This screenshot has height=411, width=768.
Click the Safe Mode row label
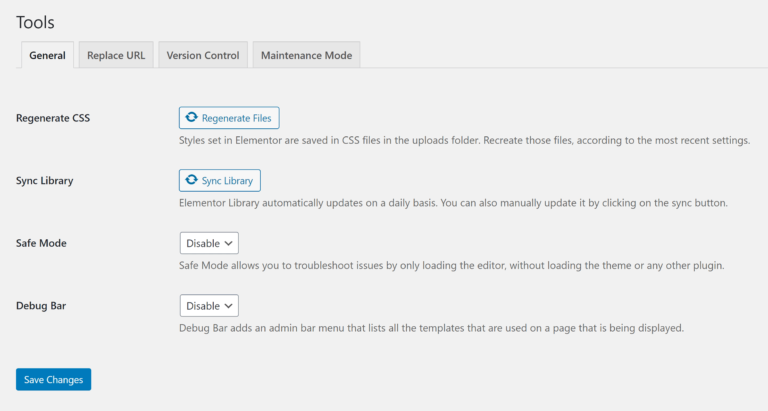(41, 243)
